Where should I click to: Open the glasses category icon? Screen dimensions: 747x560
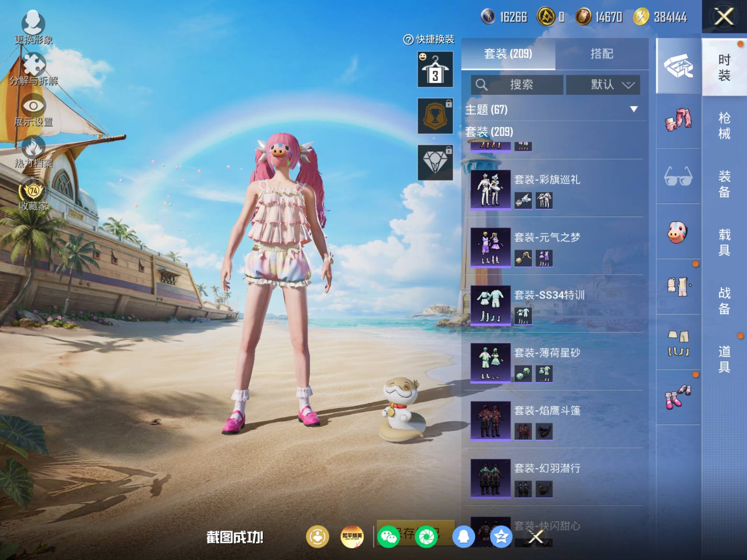(x=678, y=176)
